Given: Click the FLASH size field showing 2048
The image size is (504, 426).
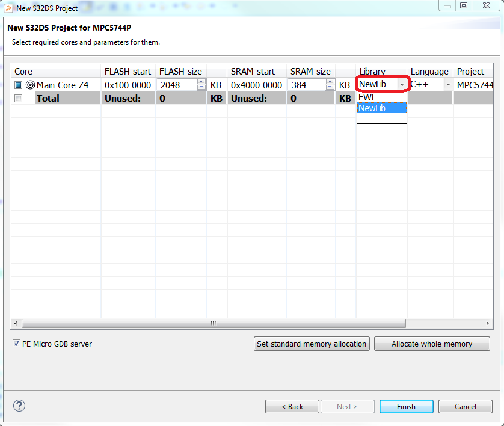Looking at the screenshot, I should point(177,85).
